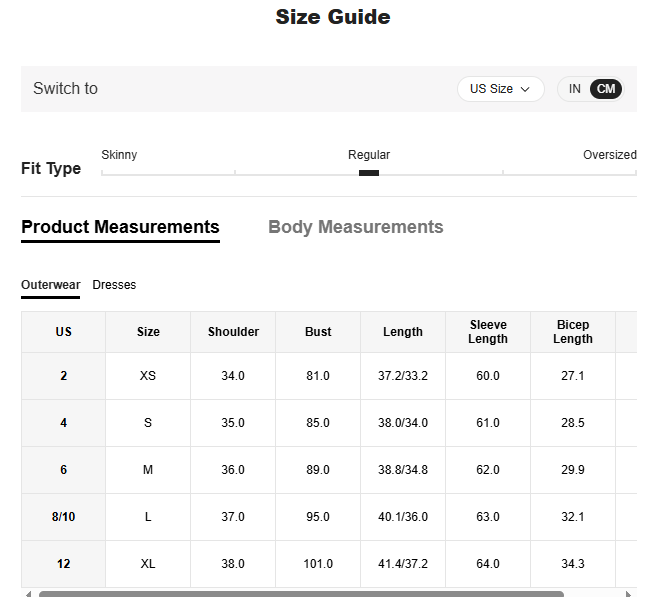Click size M cell in table
664x597 pixels.
click(148, 470)
